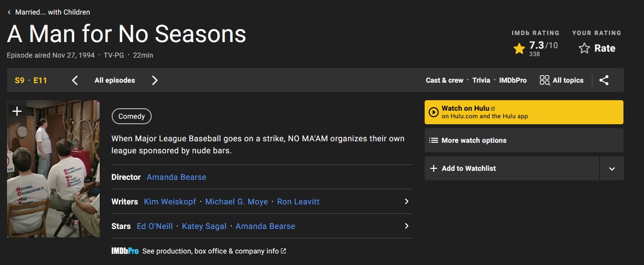Image resolution: width=644 pixels, height=265 pixels.
Task: Click the Share icon
Action: pos(604,80)
